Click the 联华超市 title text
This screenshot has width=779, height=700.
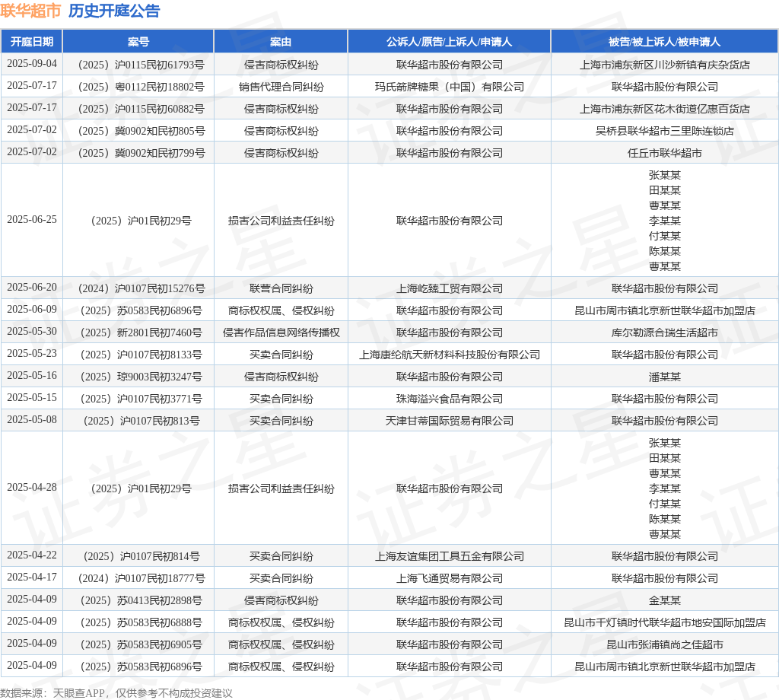(30, 11)
